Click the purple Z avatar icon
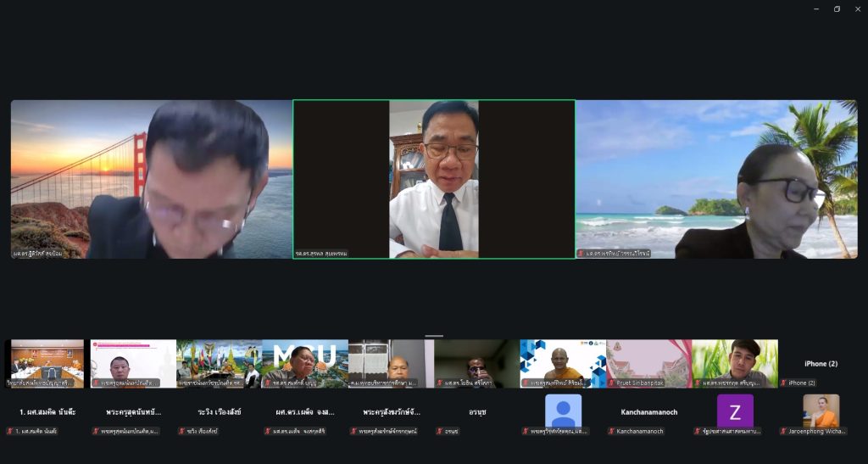868x464 pixels. [734, 411]
